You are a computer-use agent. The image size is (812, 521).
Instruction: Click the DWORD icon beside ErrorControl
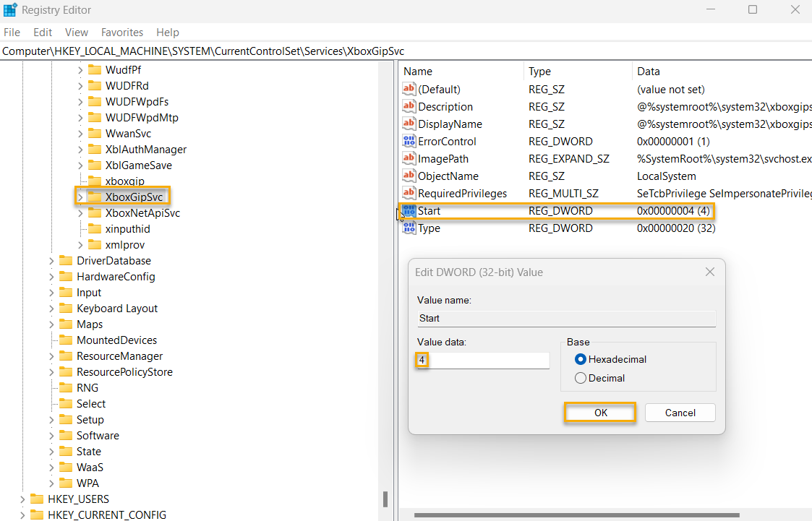409,142
